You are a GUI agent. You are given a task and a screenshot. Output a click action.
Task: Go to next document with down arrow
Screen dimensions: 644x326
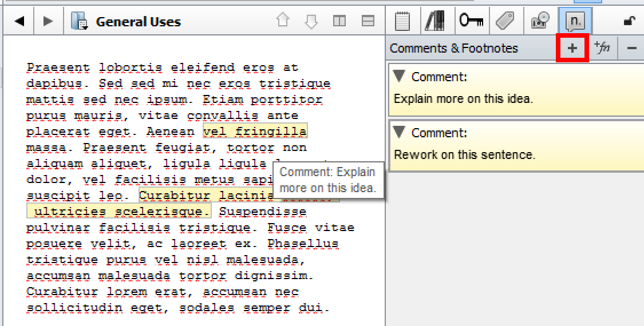(x=311, y=21)
